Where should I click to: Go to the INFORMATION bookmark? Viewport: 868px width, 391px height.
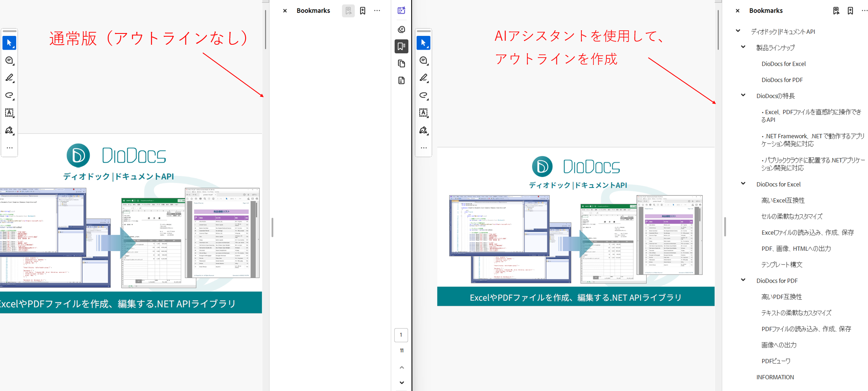(775, 377)
